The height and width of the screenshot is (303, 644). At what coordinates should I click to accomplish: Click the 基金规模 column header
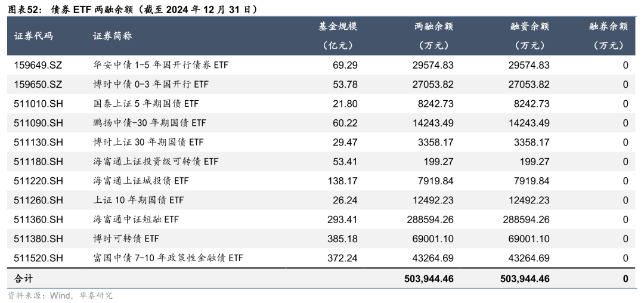tap(338, 27)
